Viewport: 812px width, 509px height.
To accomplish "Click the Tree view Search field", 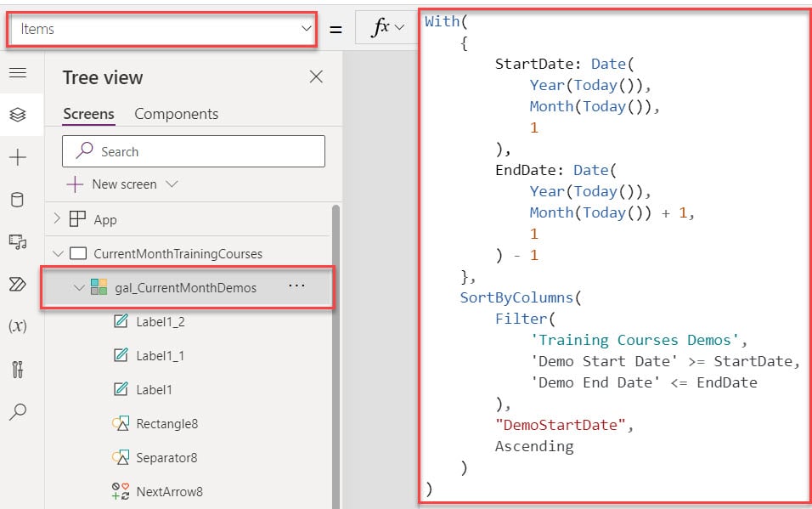I will (x=194, y=151).
